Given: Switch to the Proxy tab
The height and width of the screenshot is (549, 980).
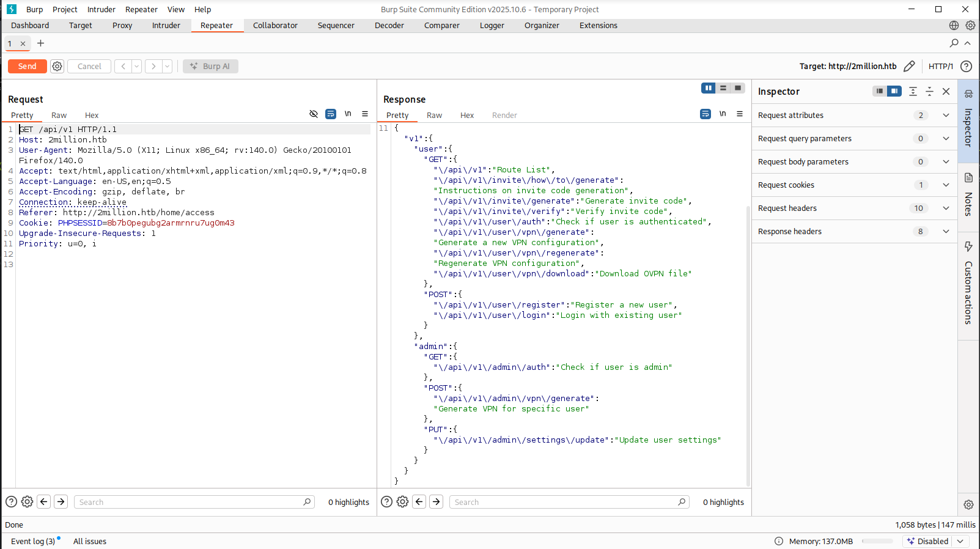Looking at the screenshot, I should pos(122,25).
